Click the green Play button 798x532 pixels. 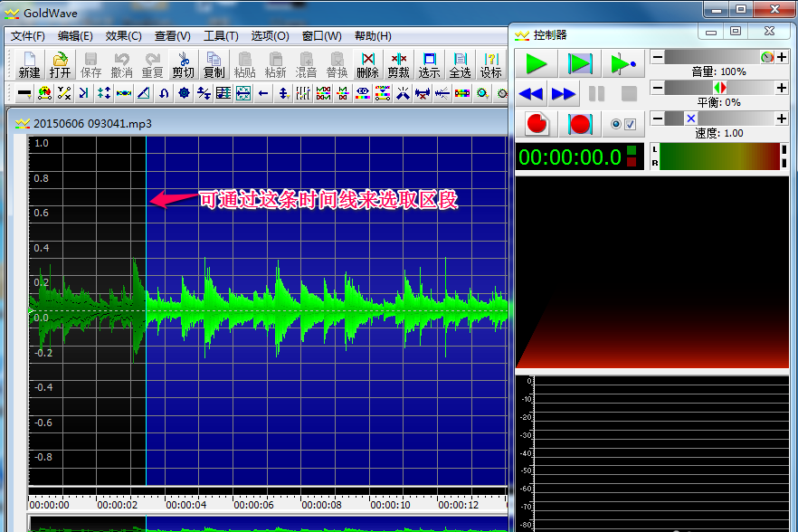tap(537, 64)
